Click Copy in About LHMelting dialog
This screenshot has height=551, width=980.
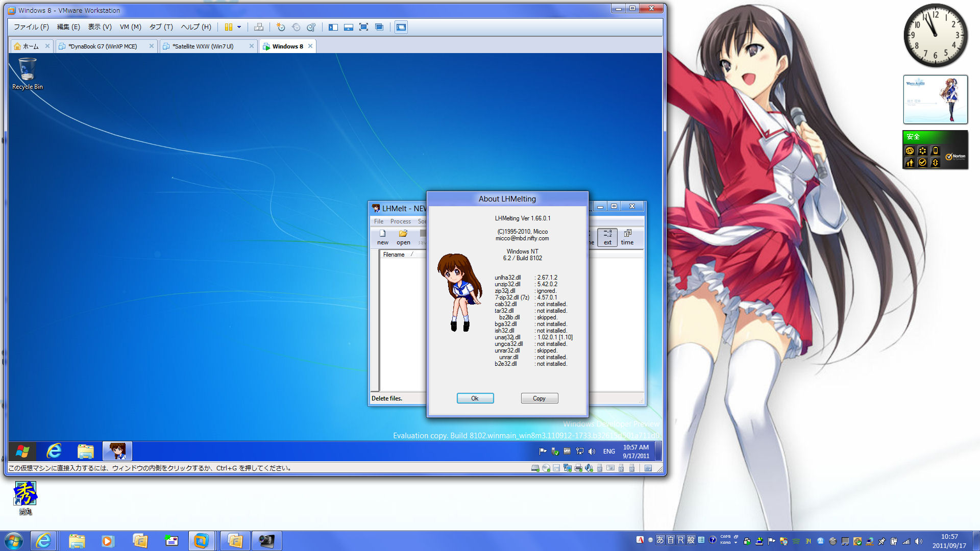point(539,398)
